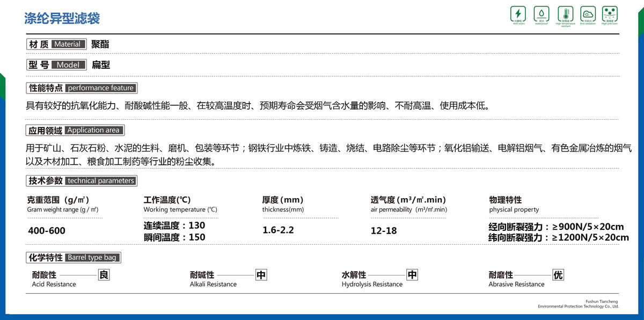Viewport: 644px width, 320px height.
Task: Click the 中 rating box for Hydrolysis Resistance
Action: [x=412, y=275]
